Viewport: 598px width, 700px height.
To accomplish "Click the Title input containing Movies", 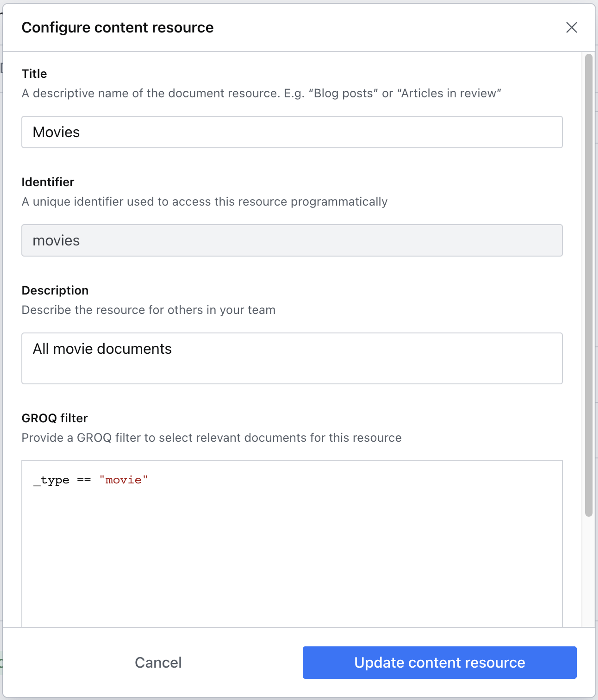I will (292, 132).
